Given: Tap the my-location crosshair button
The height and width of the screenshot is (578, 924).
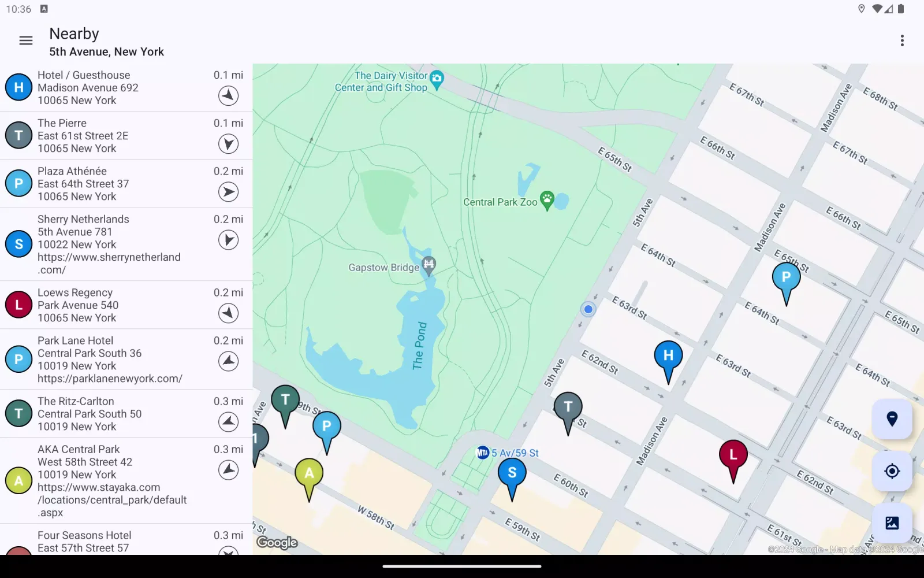Looking at the screenshot, I should (892, 471).
